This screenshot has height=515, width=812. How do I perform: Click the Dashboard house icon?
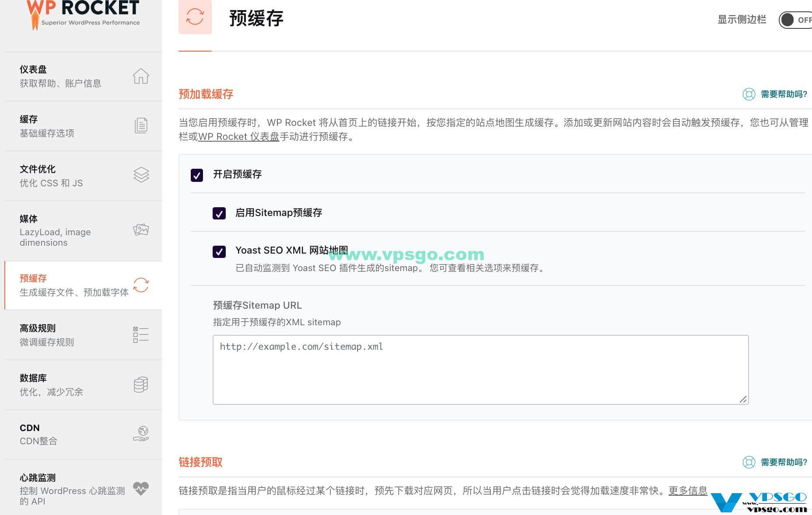tap(141, 76)
